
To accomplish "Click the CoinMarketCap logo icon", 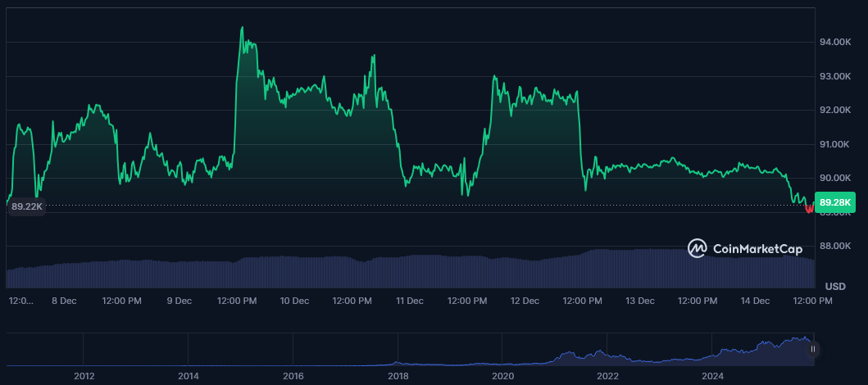I will 698,248.
